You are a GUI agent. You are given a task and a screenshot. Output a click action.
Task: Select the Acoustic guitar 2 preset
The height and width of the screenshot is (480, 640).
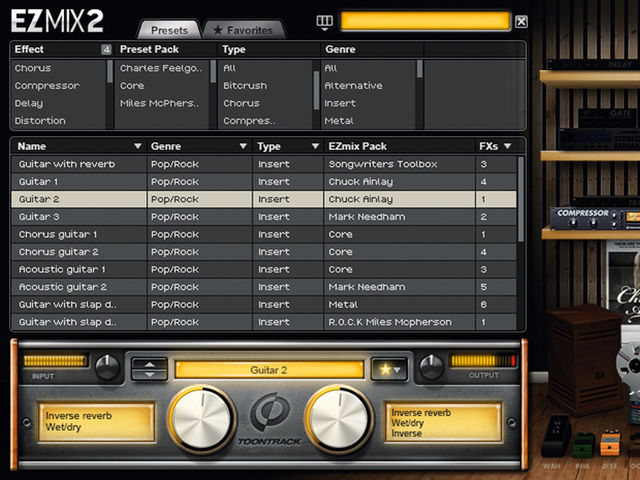[x=264, y=287]
